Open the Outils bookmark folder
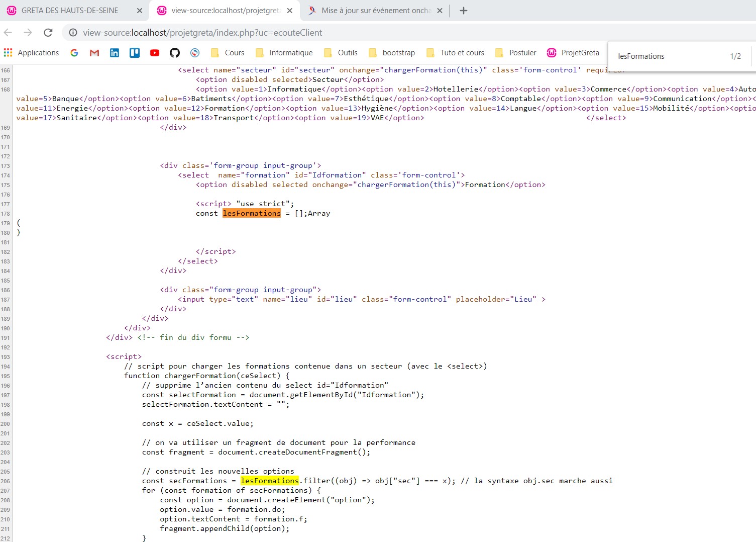The width and height of the screenshot is (756, 542). pos(341,53)
